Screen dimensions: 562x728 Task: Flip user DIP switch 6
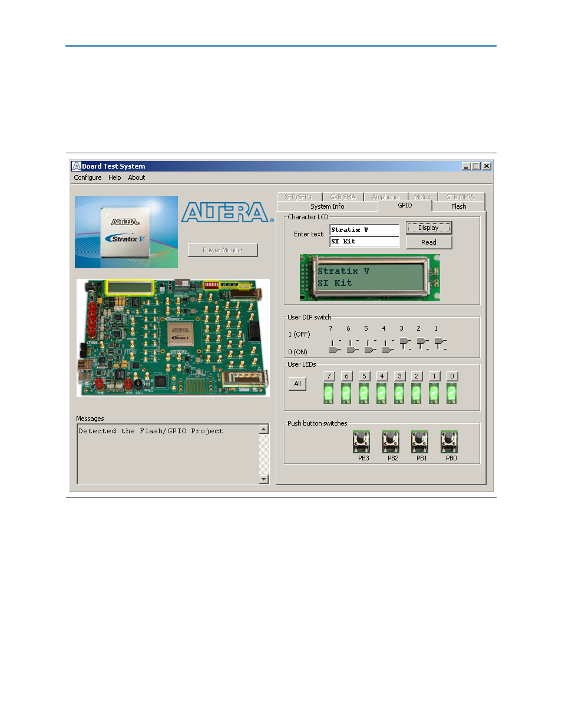[x=352, y=345]
